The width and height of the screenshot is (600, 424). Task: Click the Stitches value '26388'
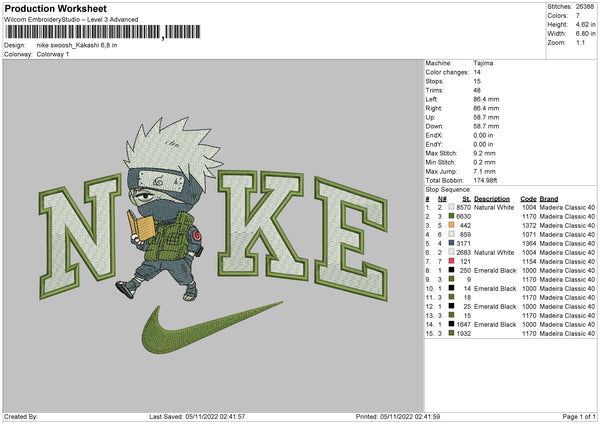click(x=585, y=7)
